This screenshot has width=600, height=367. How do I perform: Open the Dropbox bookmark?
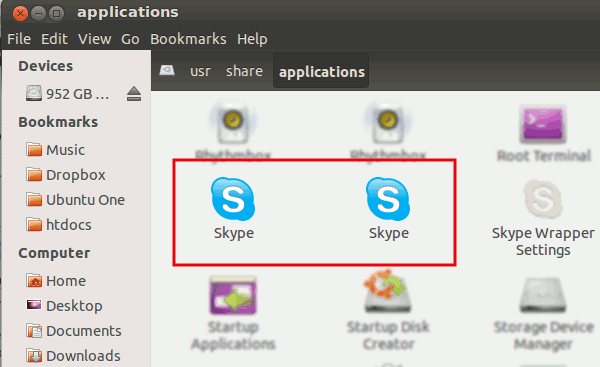[75, 175]
